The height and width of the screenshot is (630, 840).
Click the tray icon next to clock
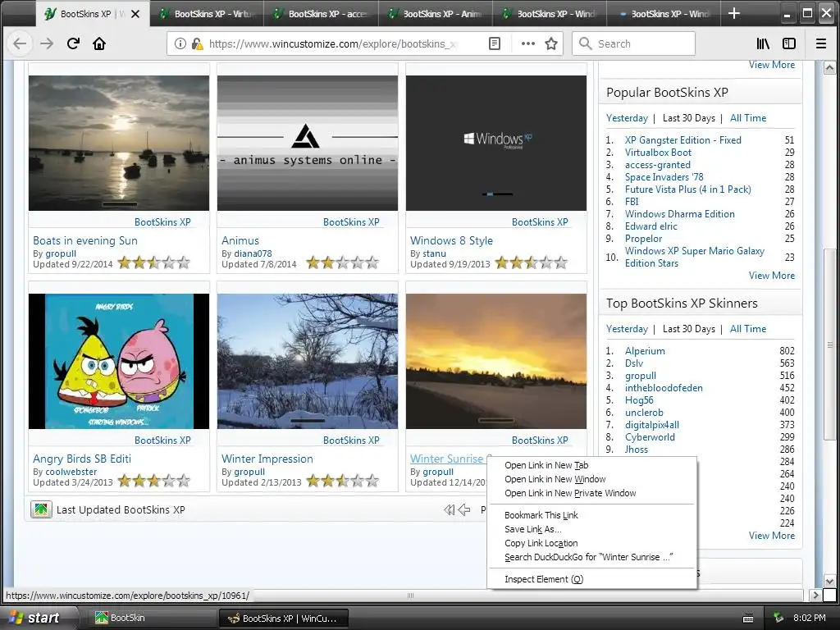click(778, 619)
